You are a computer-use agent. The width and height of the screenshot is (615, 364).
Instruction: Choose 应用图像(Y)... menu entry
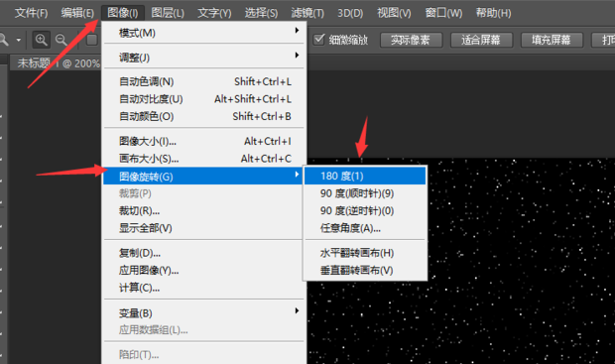[203, 270]
